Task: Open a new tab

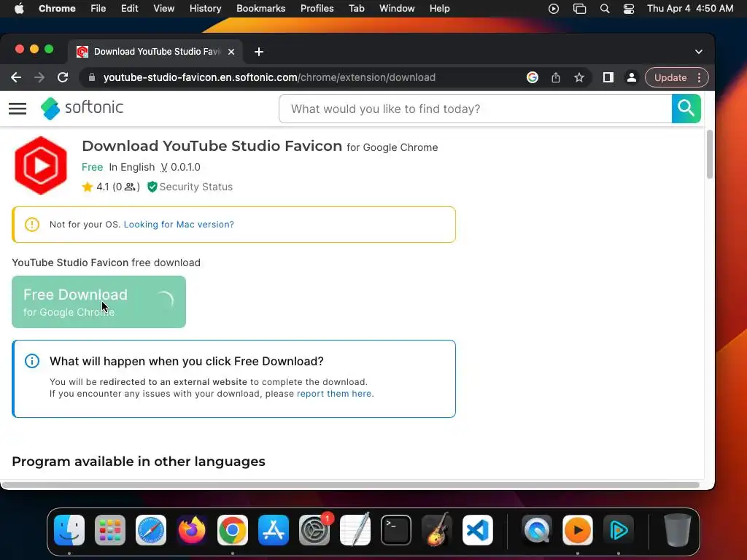Action: [259, 52]
